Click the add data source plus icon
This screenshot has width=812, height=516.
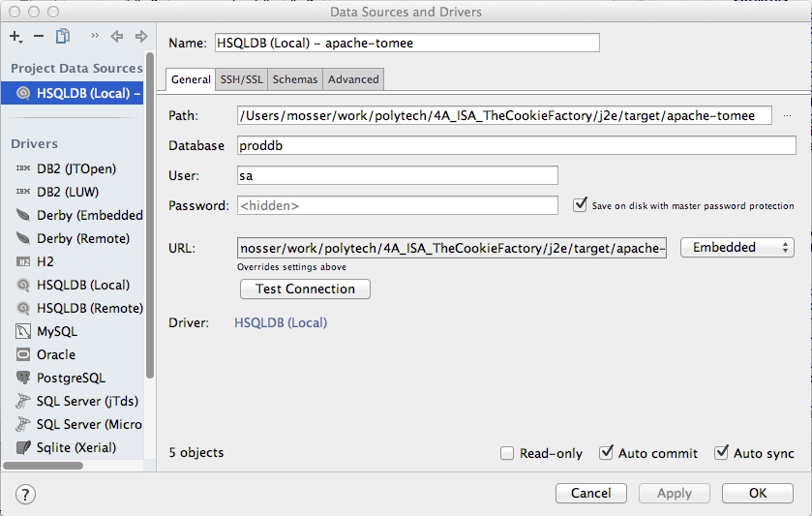pyautogui.click(x=15, y=36)
